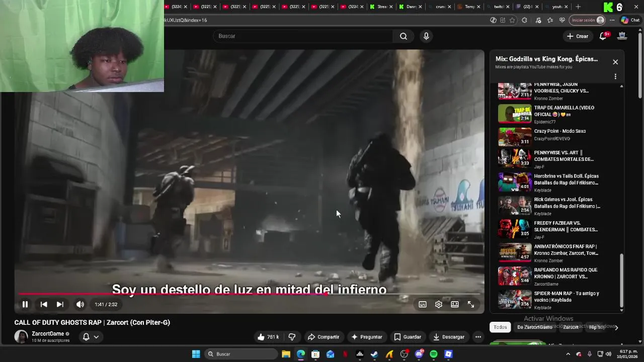This screenshot has height=362, width=644.
Task: Open Spotify from taskbar
Action: (434, 354)
